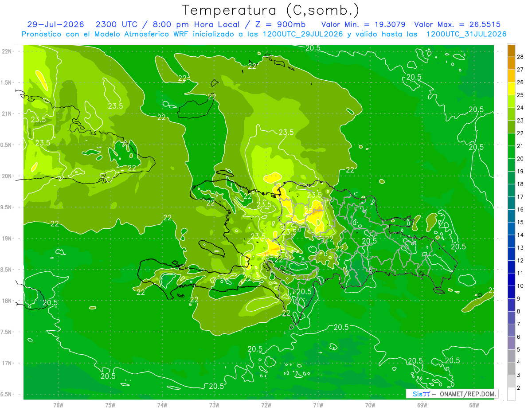Viewport: 532px width, 411px height.
Task: Select the "Z = 900mb" level label
Action: pyautogui.click(x=277, y=24)
